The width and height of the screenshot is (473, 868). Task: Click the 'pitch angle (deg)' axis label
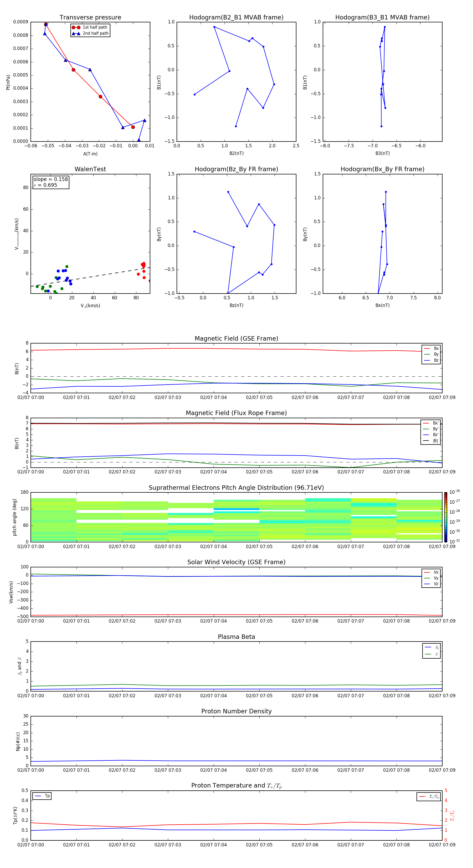point(14,517)
